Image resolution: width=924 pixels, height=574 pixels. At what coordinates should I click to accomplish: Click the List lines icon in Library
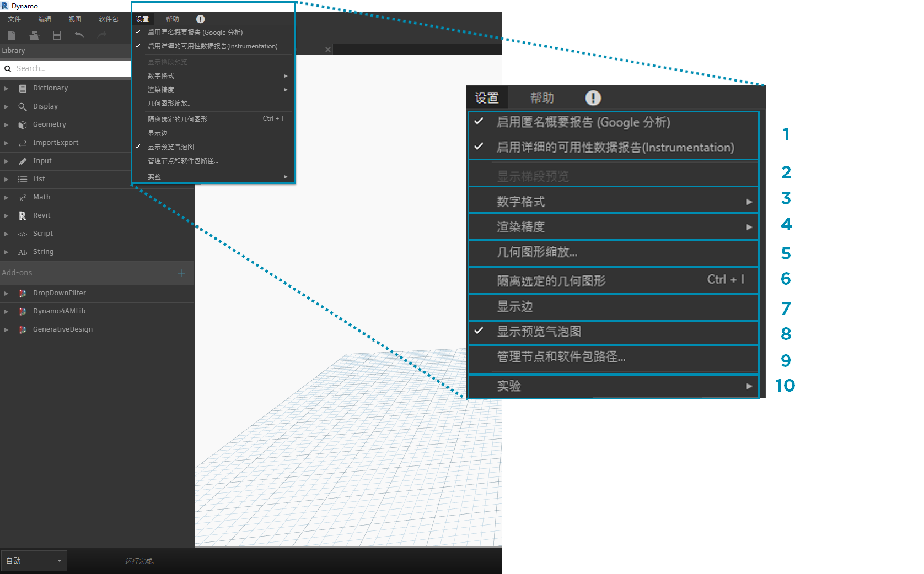tap(23, 179)
